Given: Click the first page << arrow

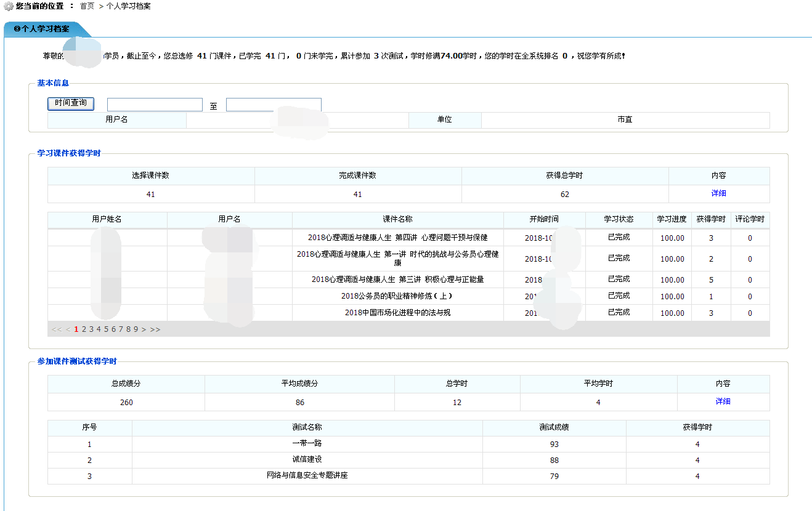Looking at the screenshot, I should point(57,329).
